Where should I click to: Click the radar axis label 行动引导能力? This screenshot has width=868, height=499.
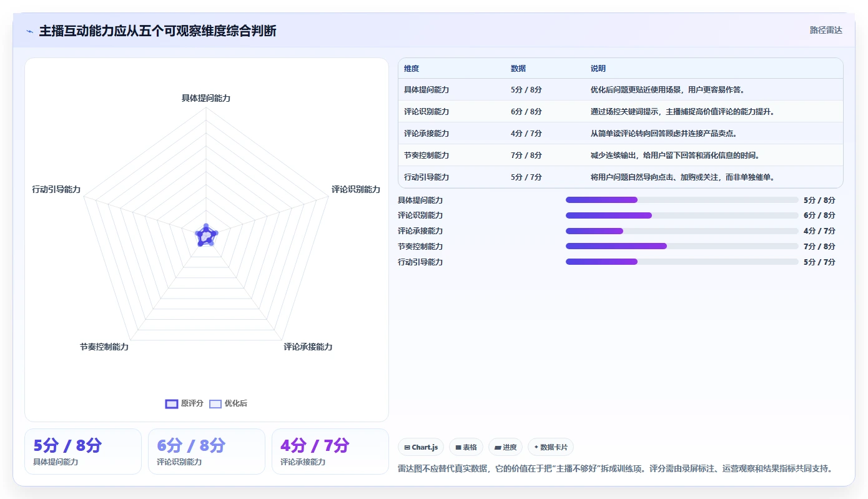[56, 189]
